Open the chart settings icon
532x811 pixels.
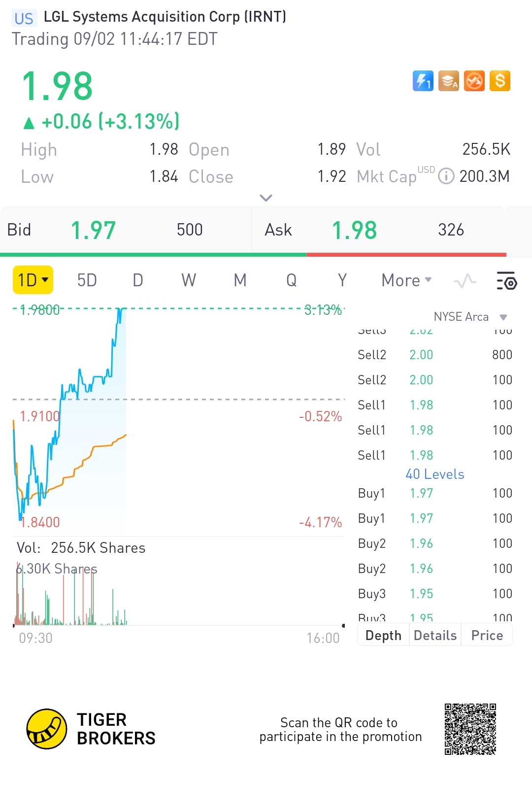[x=506, y=281]
